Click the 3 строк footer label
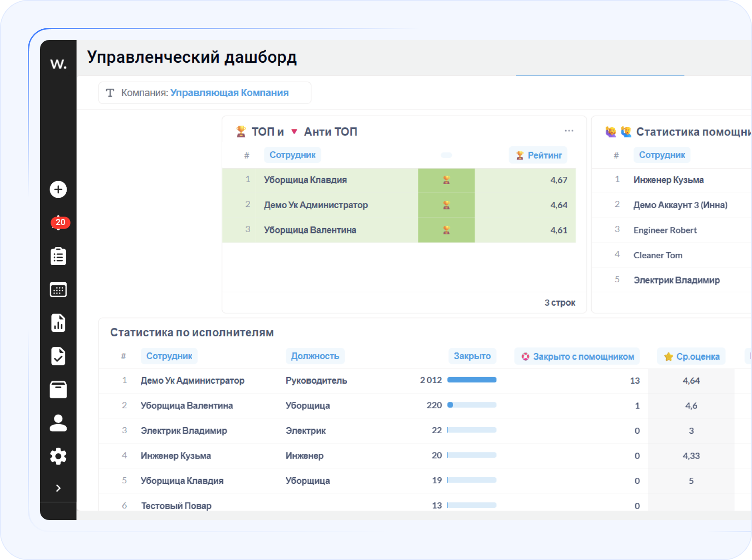752x560 pixels. (560, 302)
